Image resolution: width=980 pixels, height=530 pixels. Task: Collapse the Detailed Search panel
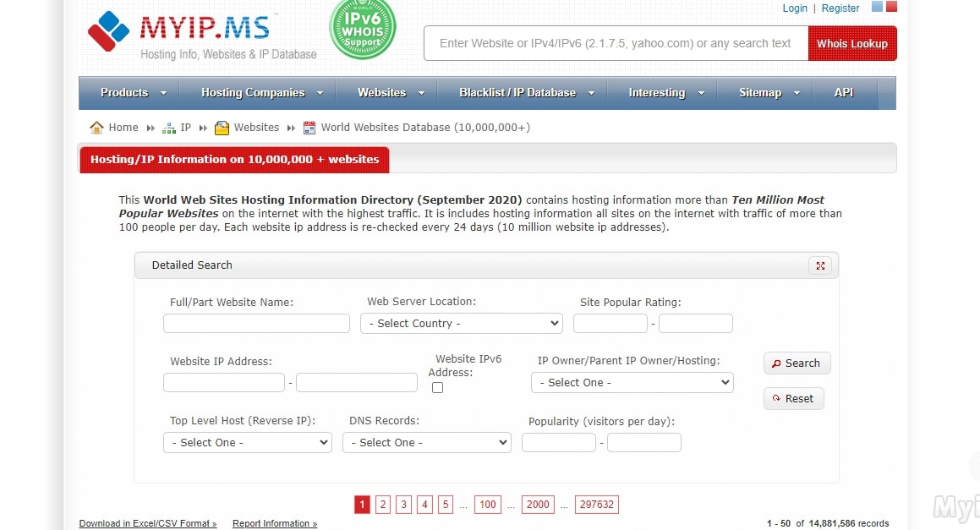pos(819,265)
